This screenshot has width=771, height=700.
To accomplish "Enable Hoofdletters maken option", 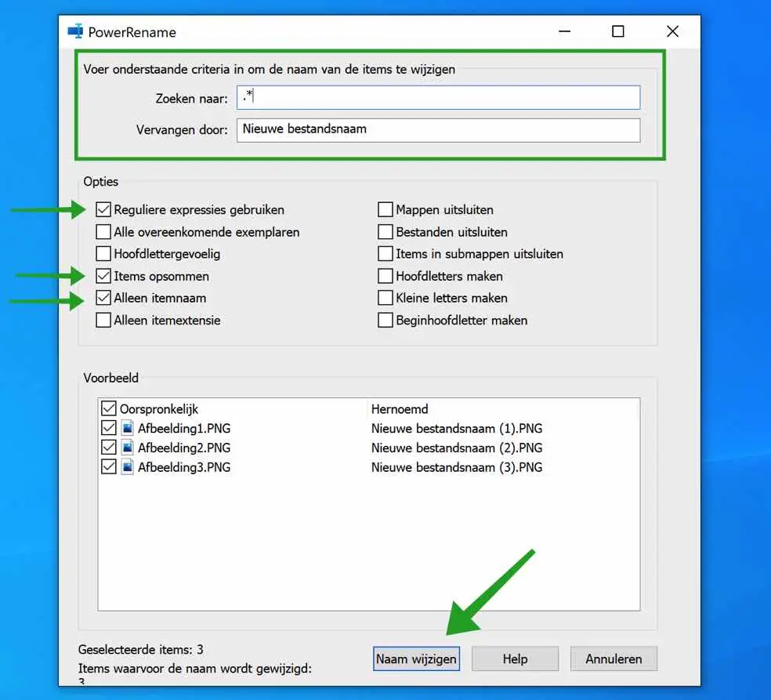I will pos(385,276).
